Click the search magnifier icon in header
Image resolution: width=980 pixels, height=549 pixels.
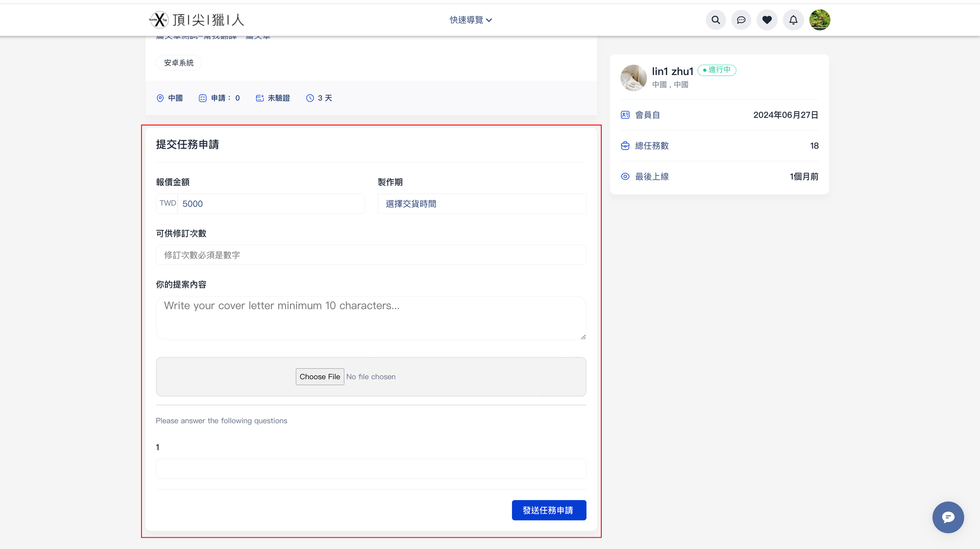(716, 20)
